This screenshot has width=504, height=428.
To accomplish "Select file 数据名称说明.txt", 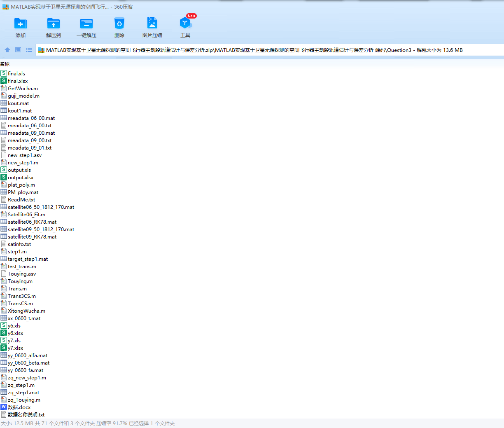I will coord(26,415).
